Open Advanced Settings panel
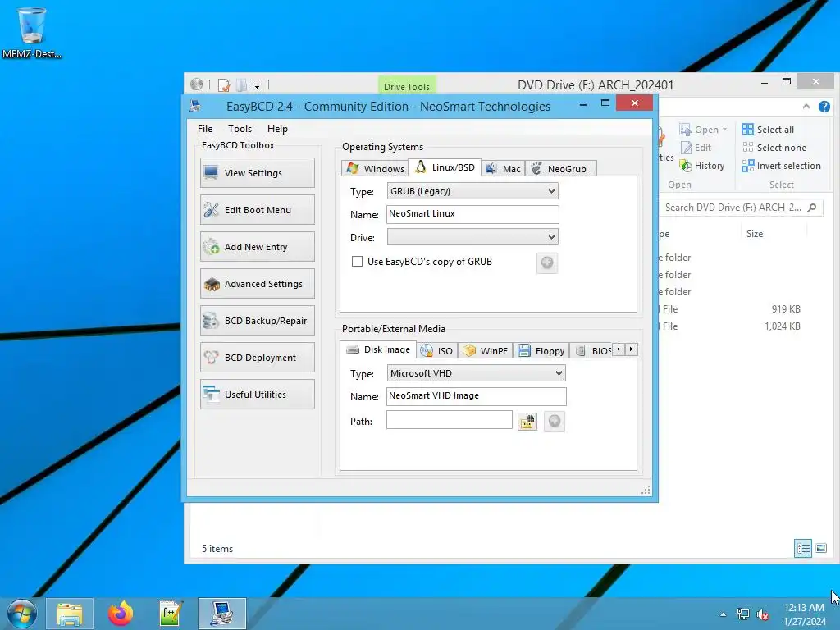The height and width of the screenshot is (630, 840). point(257,284)
